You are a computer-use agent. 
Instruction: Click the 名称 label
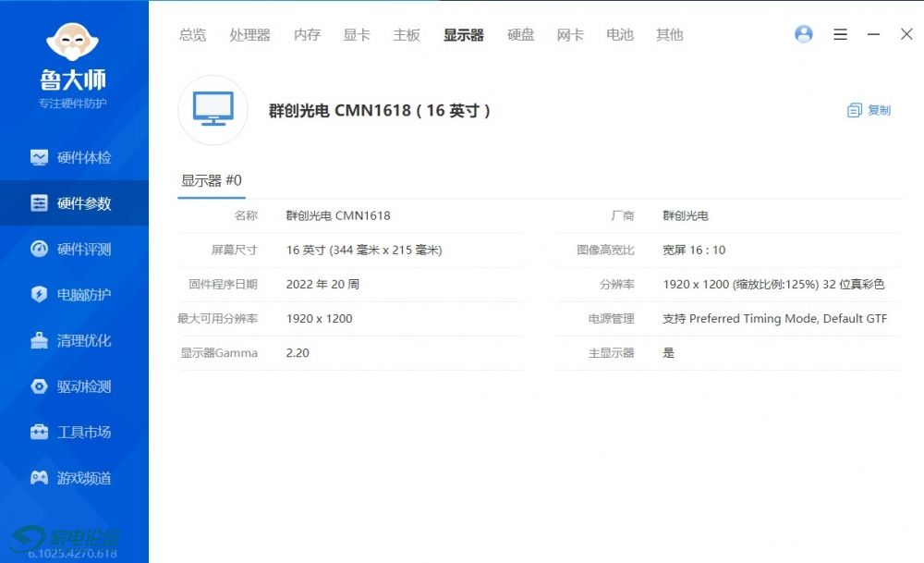[246, 215]
